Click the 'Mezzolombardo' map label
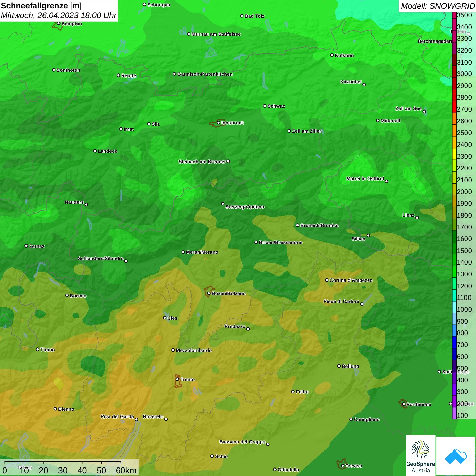This screenshot has width=476, height=476. [194, 350]
